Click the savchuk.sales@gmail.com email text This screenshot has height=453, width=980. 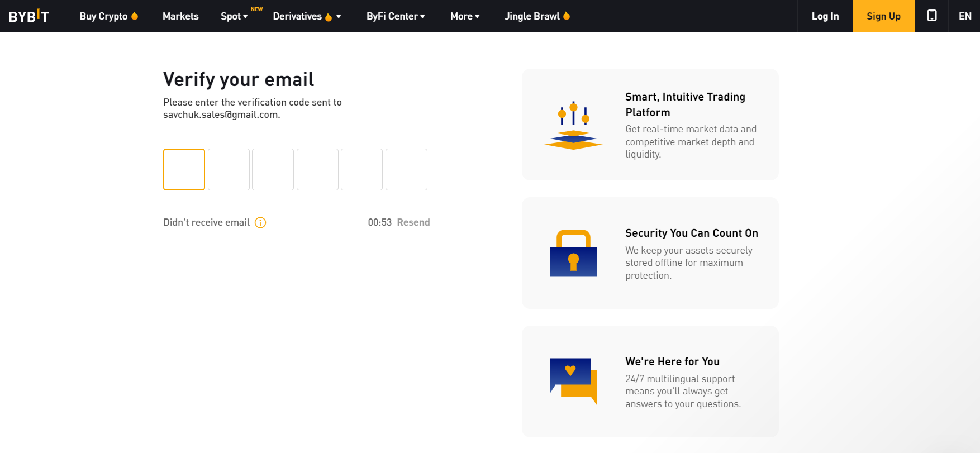220,115
